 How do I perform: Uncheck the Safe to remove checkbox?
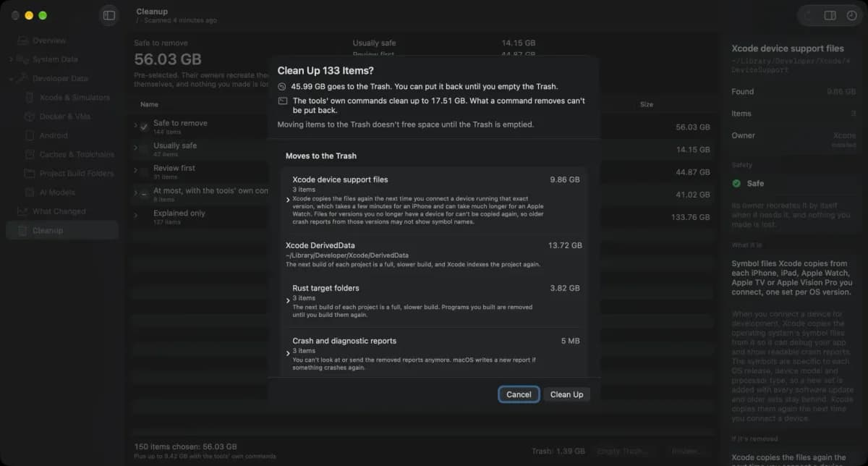[x=144, y=127]
